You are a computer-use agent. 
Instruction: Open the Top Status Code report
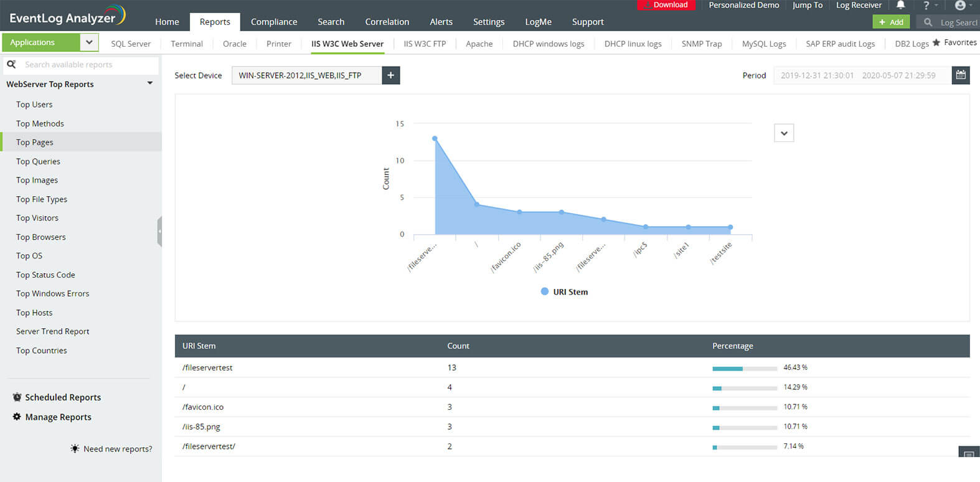[x=45, y=275]
